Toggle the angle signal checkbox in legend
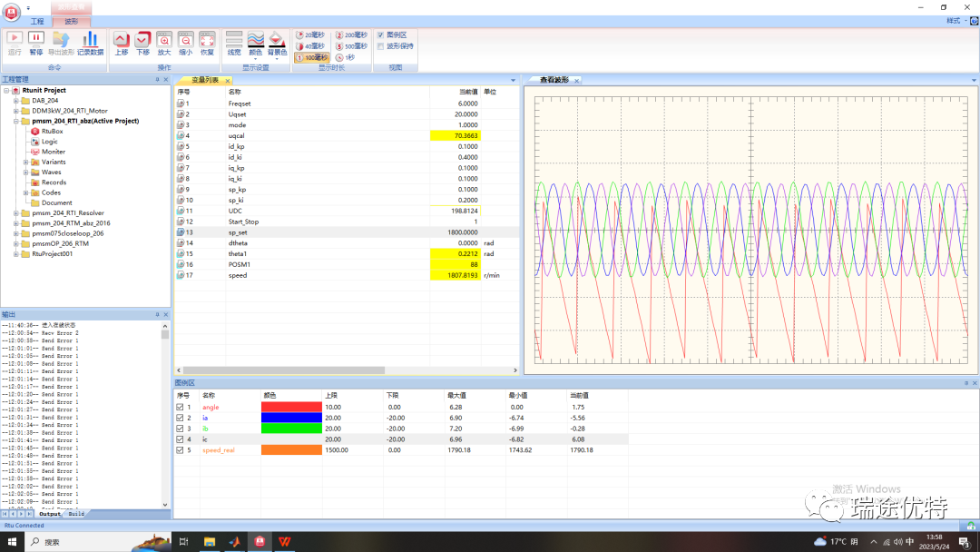The height and width of the screenshot is (552, 980). 180,407
